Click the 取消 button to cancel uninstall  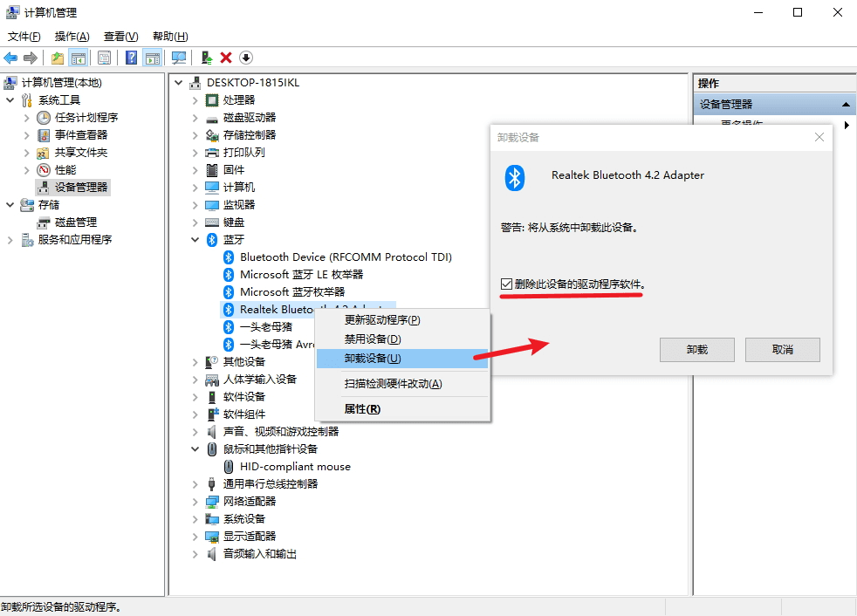pyautogui.click(x=782, y=350)
